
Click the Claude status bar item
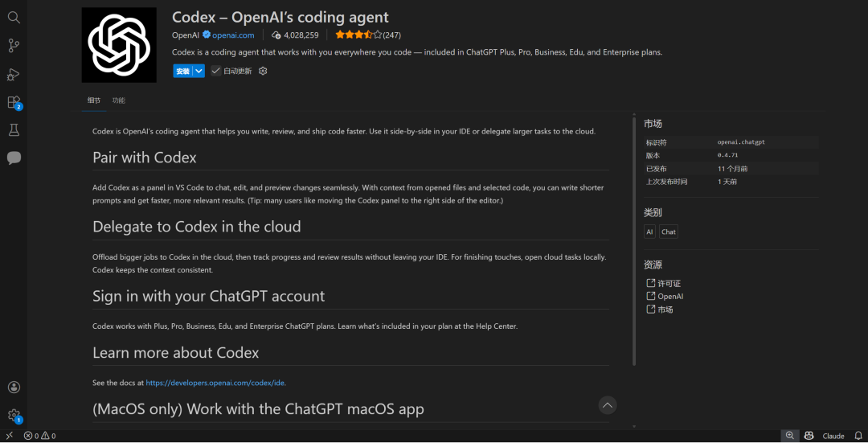pos(833,436)
